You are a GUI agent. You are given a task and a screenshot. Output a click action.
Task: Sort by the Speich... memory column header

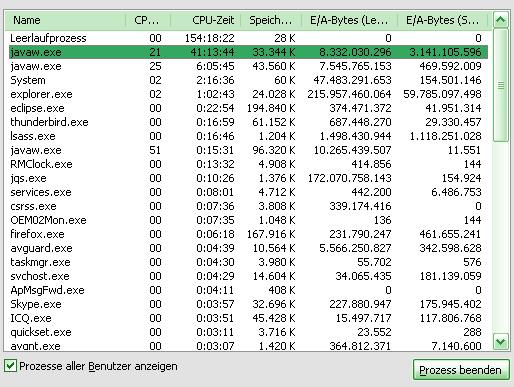pos(271,20)
